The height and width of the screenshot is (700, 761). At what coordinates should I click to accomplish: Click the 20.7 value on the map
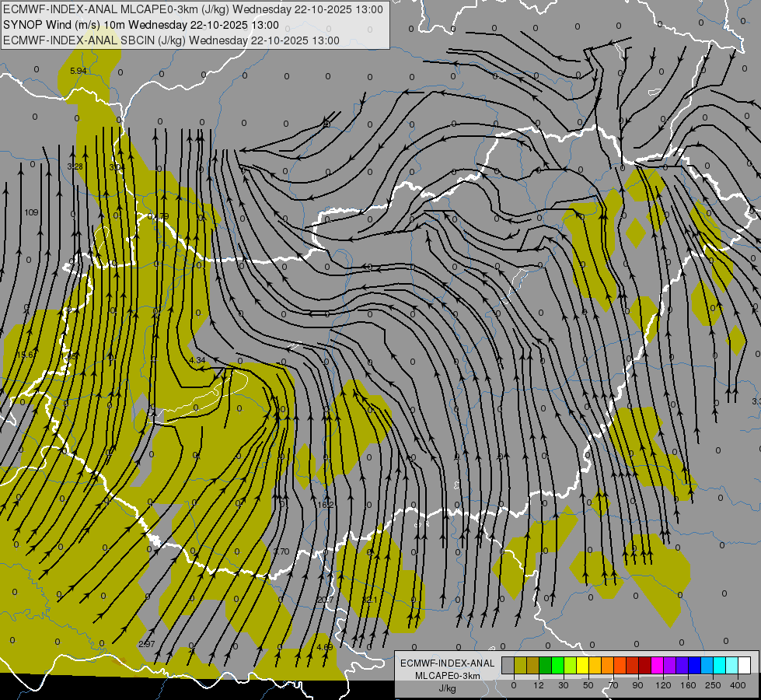point(325,600)
